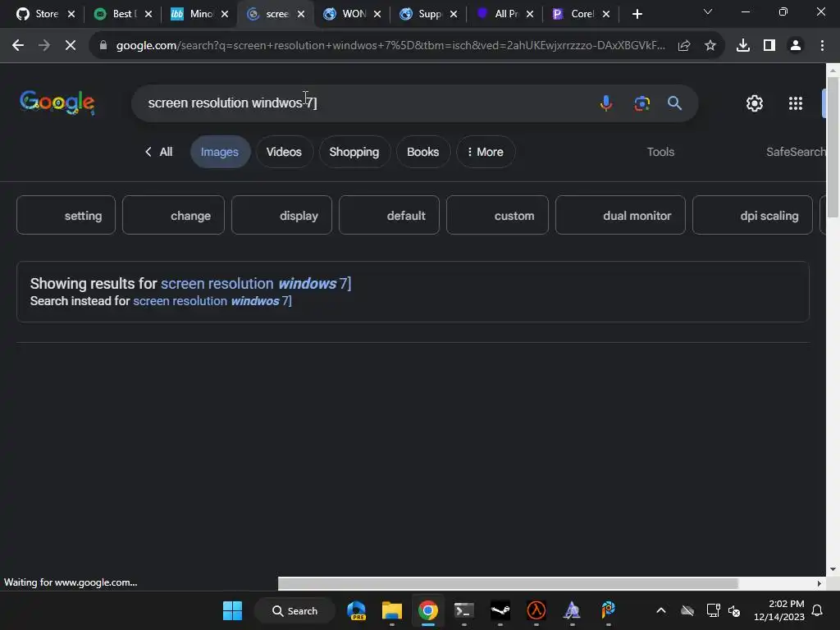840x630 pixels.
Task: Switch to the 'Best' browser tab
Action: pos(123,14)
